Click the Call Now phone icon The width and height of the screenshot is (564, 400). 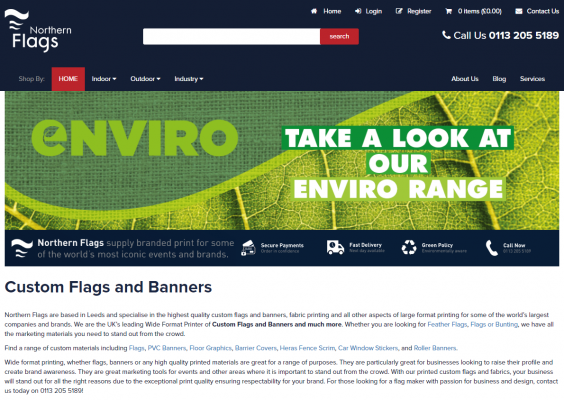[x=492, y=248]
